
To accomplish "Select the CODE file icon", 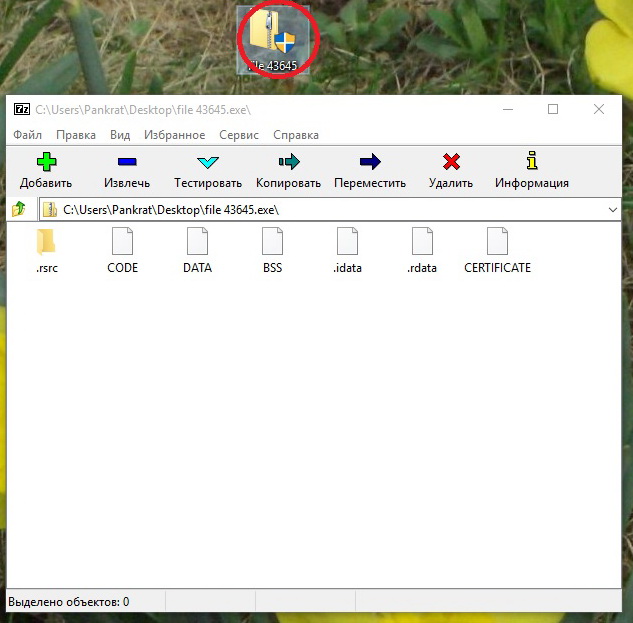I will (122, 241).
